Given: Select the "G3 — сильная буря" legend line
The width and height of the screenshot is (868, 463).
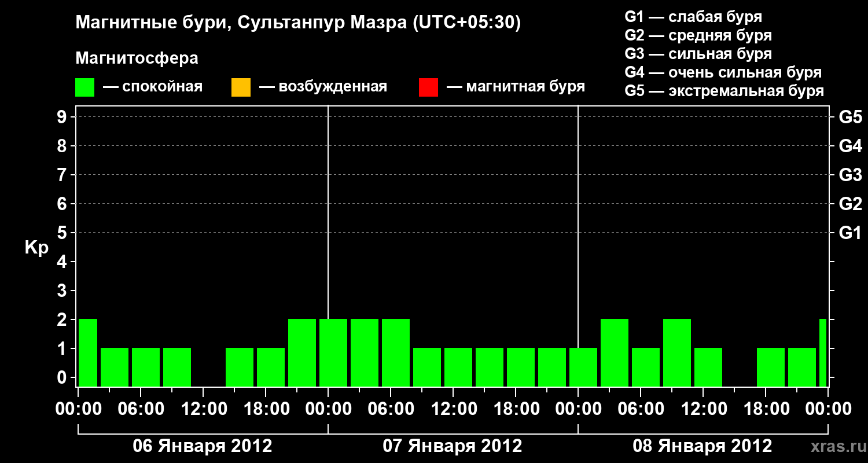Looking at the screenshot, I should tap(698, 54).
